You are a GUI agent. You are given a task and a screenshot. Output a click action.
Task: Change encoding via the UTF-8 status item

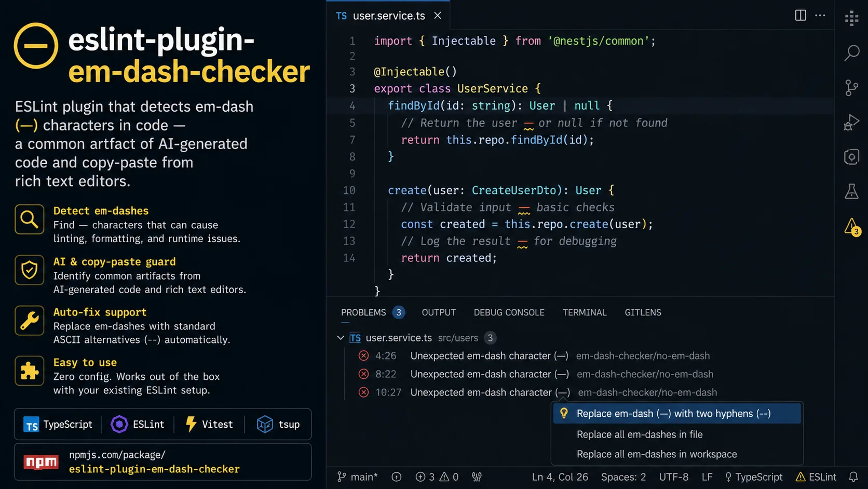coord(673,477)
